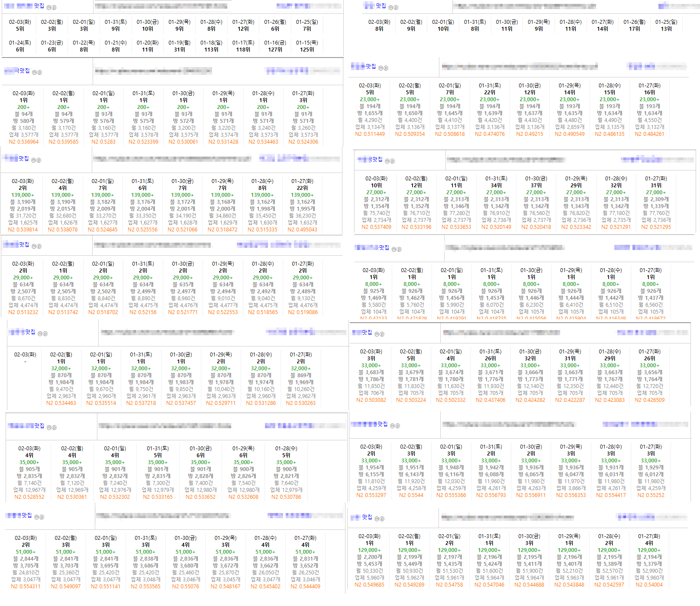Viewport: 700px width, 606px height.
Task: Click the ⓜ icon beside the 200+ volume keyword
Action: pyautogui.click(x=33, y=72)
